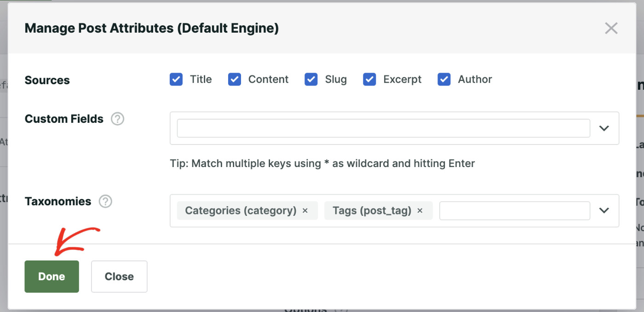644x312 pixels.
Task: Toggle the Excerpt source checkbox
Action: pyautogui.click(x=369, y=79)
